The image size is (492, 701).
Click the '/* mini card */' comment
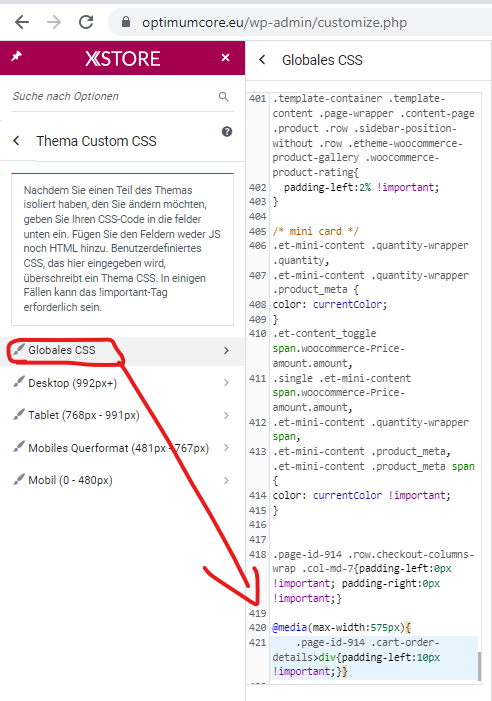tap(315, 231)
